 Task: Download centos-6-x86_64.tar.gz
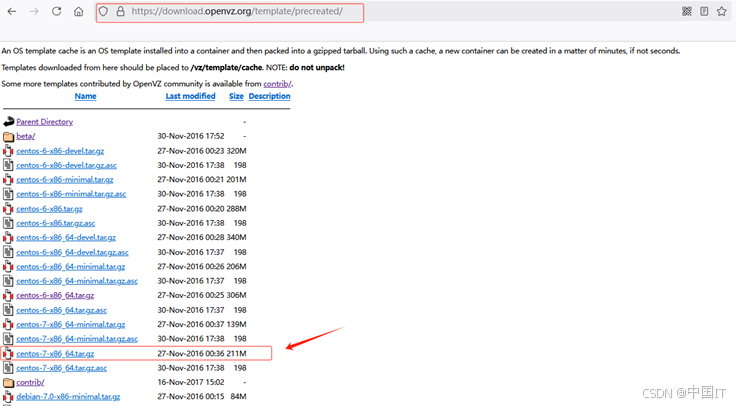click(x=55, y=296)
